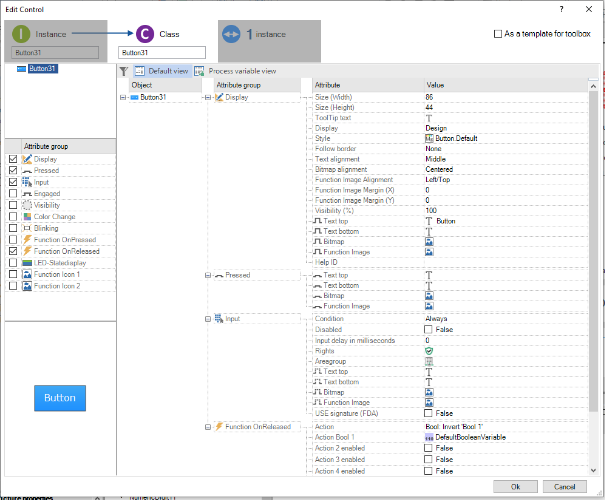The height and width of the screenshot is (501, 605).
Task: Open Bitmap image picker in Input group
Action: coord(429,392)
